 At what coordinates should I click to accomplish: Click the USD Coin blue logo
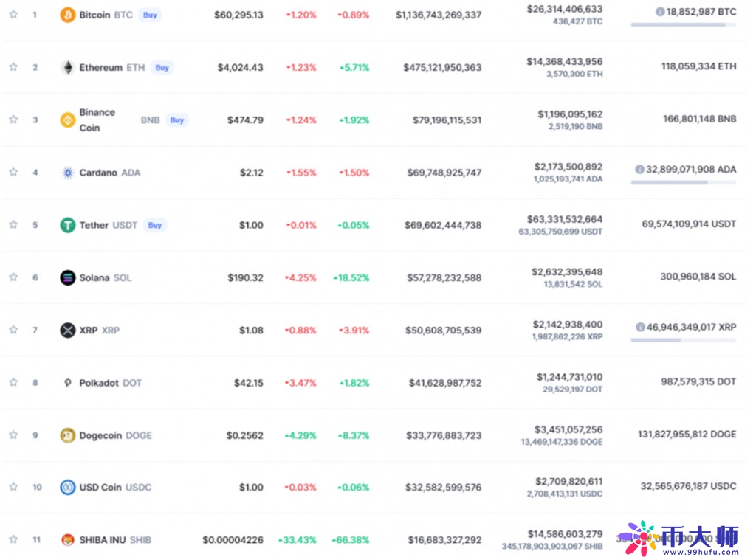pyautogui.click(x=67, y=487)
